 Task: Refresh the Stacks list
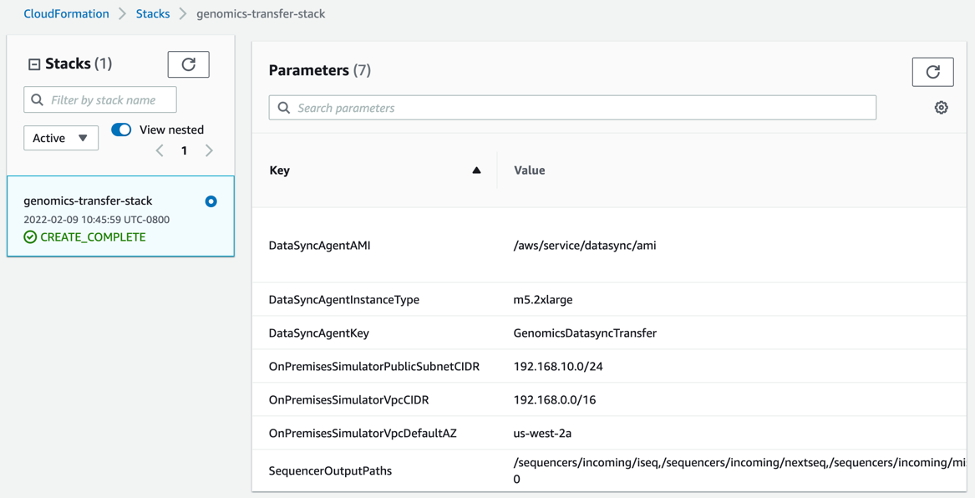click(188, 64)
